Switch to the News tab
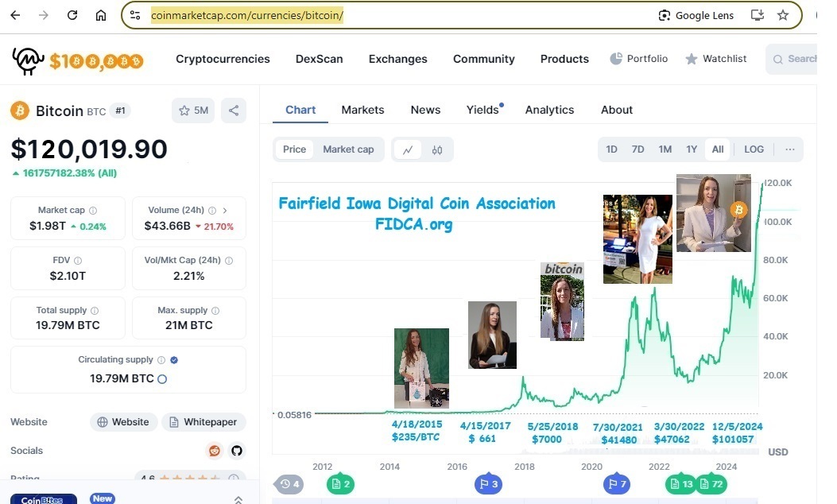The width and height of the screenshot is (837, 504). click(x=425, y=110)
